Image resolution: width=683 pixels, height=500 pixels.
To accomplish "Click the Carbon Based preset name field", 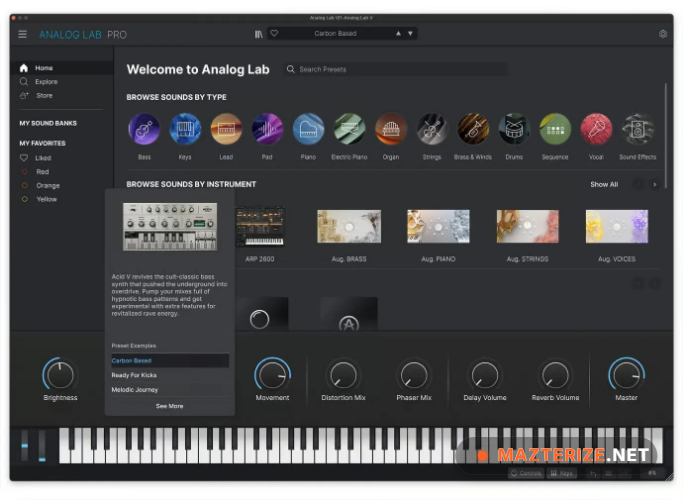I will tap(335, 34).
